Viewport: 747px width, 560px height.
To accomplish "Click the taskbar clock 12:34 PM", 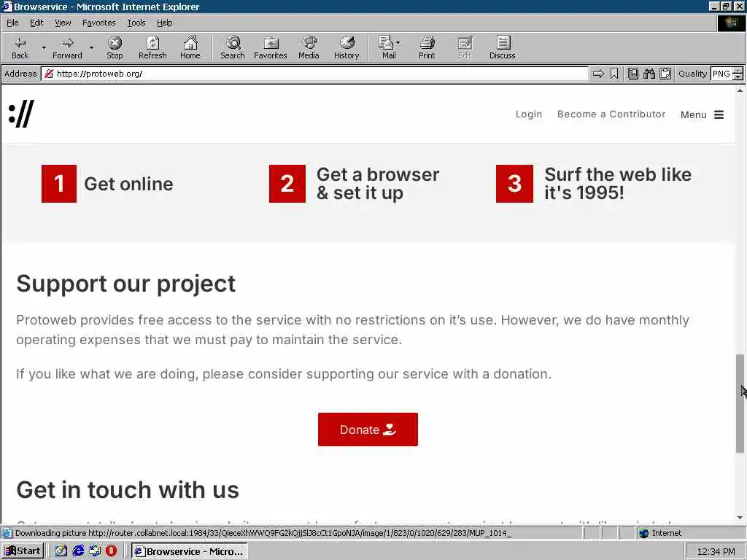I will 716,551.
